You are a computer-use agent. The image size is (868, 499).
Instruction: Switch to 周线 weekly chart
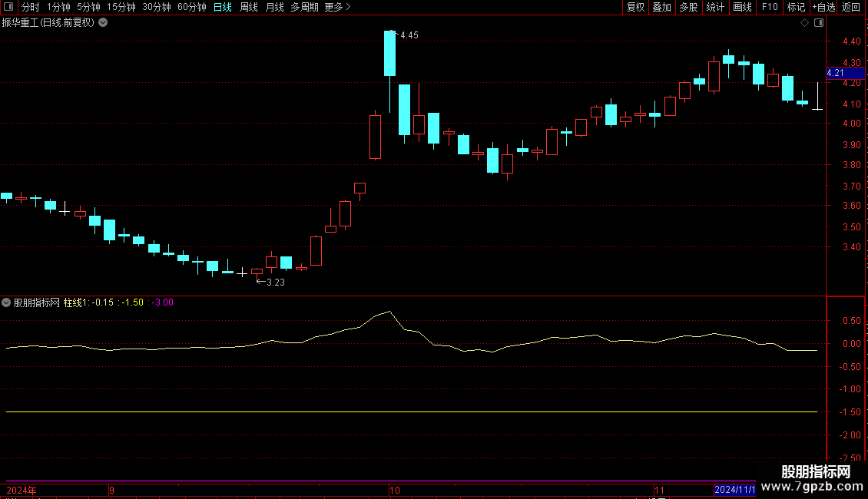pos(249,7)
